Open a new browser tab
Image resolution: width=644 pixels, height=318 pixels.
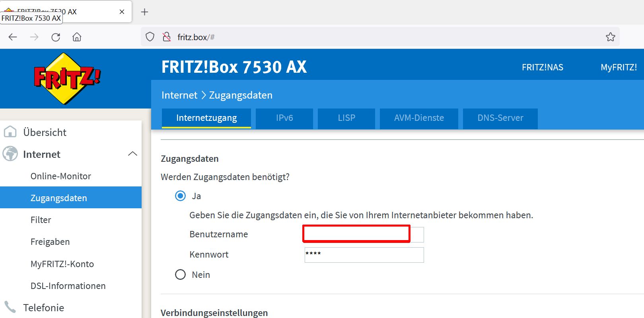[x=144, y=12]
